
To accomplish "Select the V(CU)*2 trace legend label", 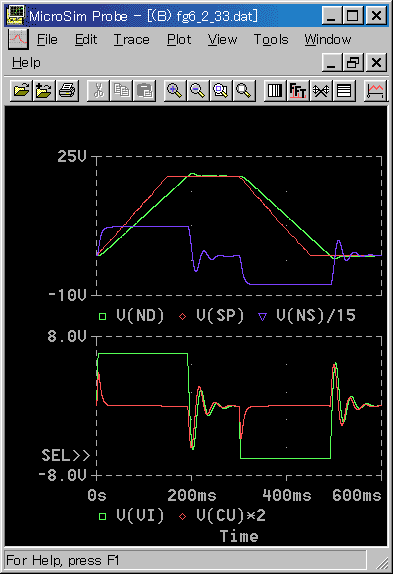I will coord(231,516).
